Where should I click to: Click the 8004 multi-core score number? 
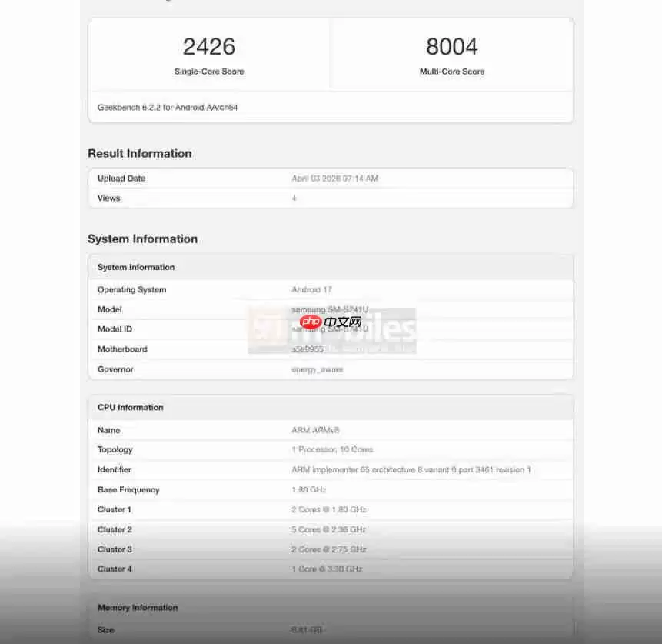coord(452,46)
